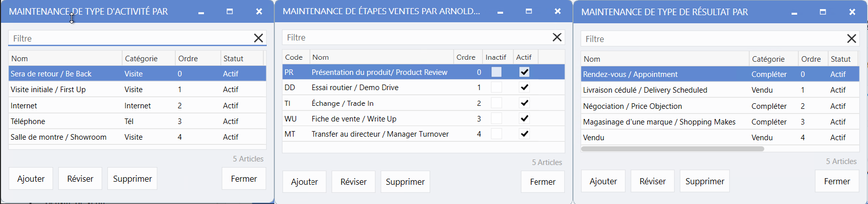Sort activity types by Catégorie column header

click(141, 59)
